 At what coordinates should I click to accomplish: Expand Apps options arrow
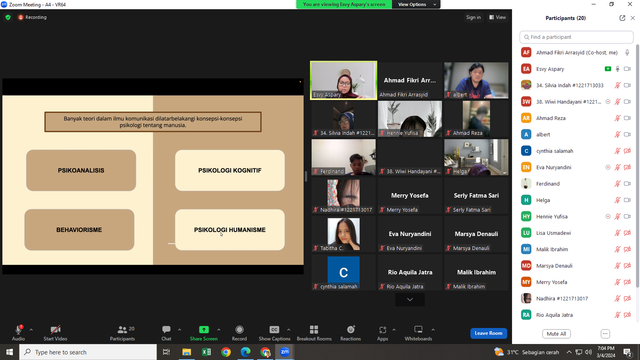(x=394, y=330)
